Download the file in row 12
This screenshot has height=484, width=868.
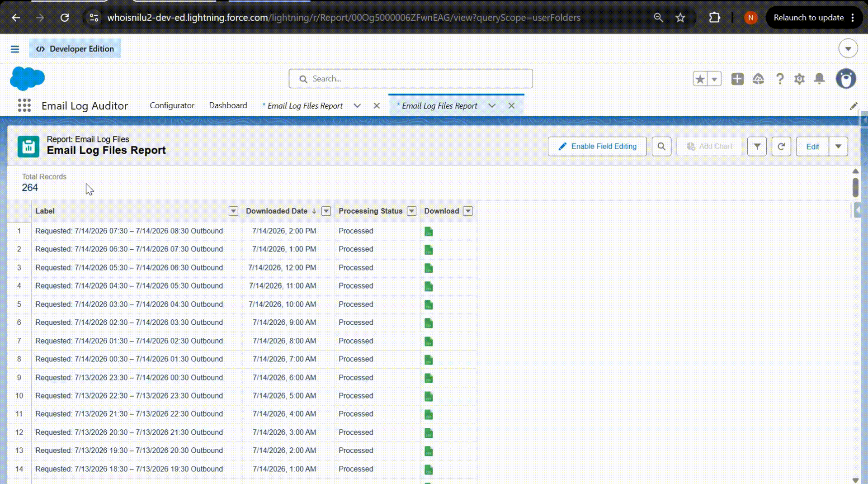(x=429, y=433)
